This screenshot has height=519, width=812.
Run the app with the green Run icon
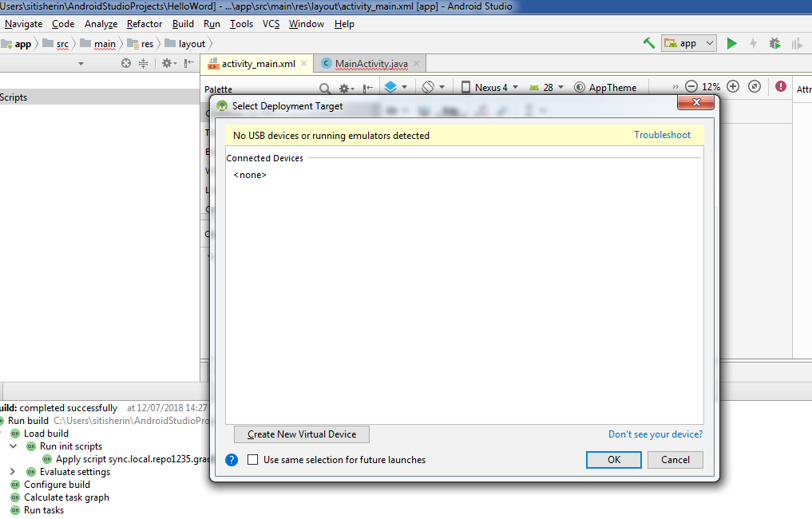[x=732, y=44]
